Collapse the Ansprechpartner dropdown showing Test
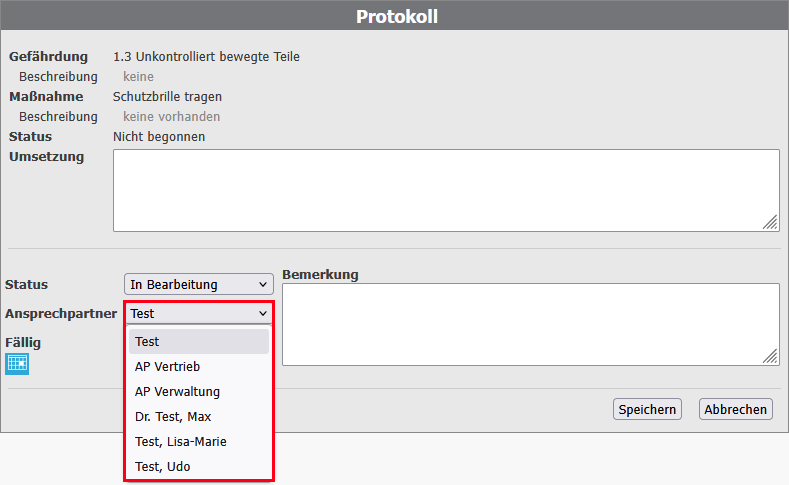 [199, 313]
